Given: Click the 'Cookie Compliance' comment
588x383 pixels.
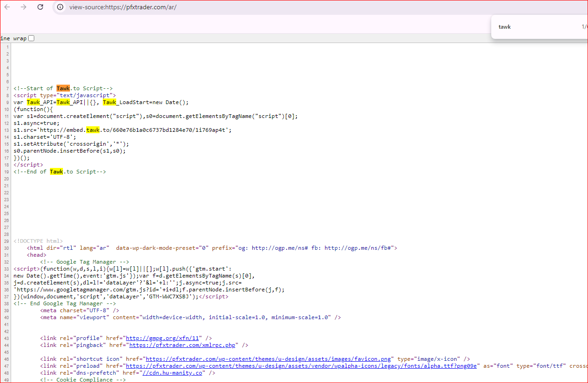Looking at the screenshot, I should 83,380.
